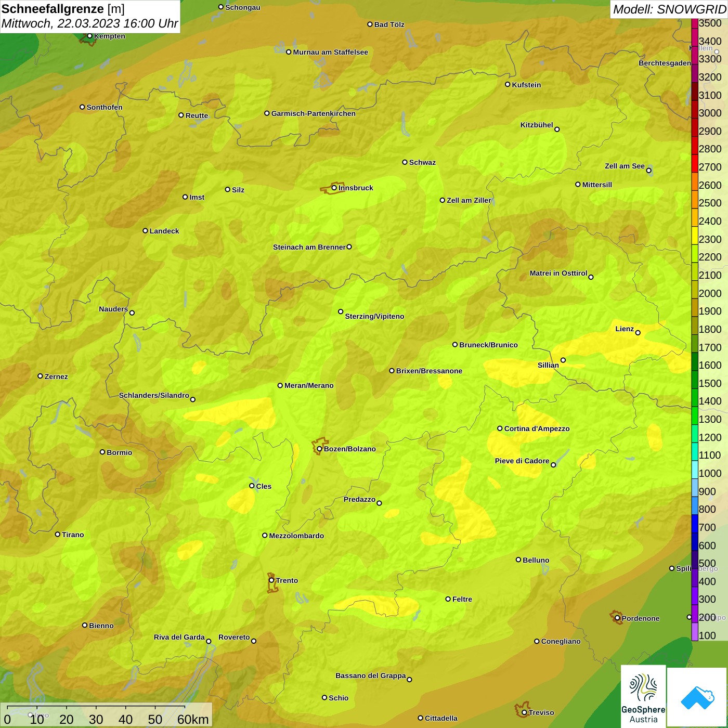728x728 pixels.
Task: Click the Zernez location dot
Action: click(41, 376)
